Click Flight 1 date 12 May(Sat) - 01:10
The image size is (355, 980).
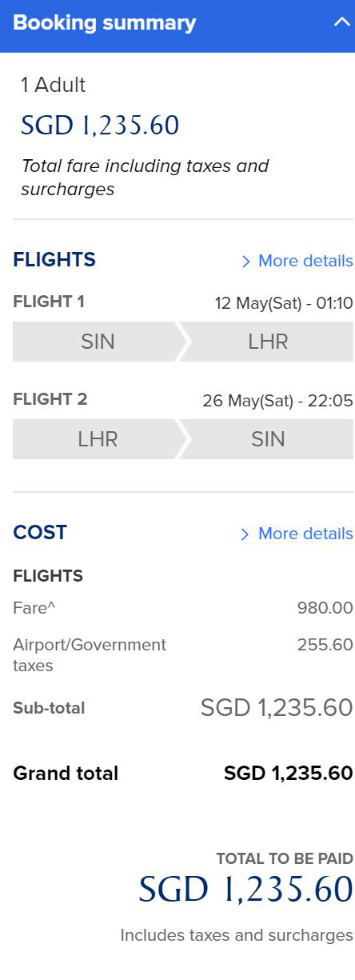click(x=284, y=303)
